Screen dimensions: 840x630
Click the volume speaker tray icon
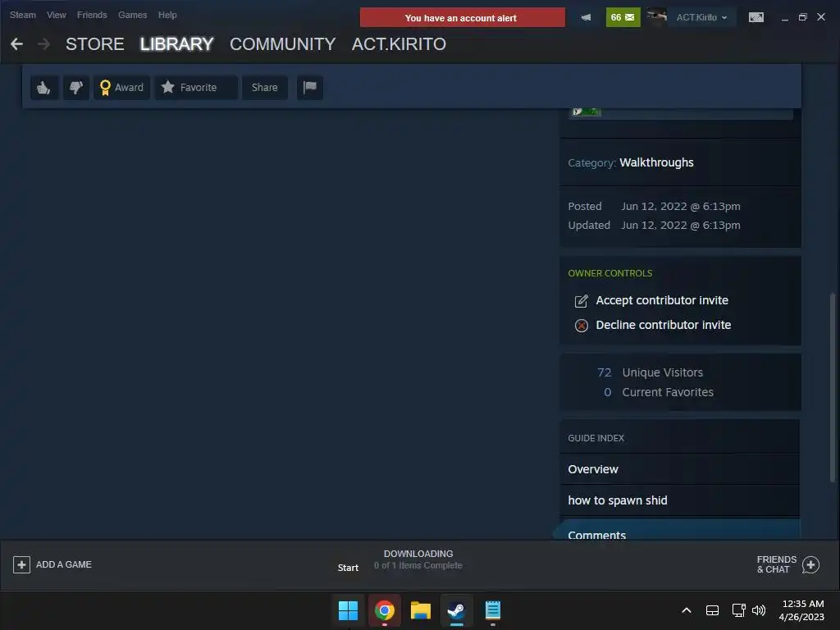coord(759,610)
